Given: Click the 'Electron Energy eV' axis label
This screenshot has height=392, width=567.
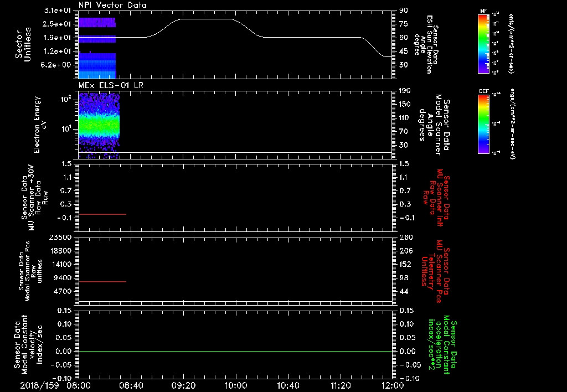Looking at the screenshot, I should point(40,125).
